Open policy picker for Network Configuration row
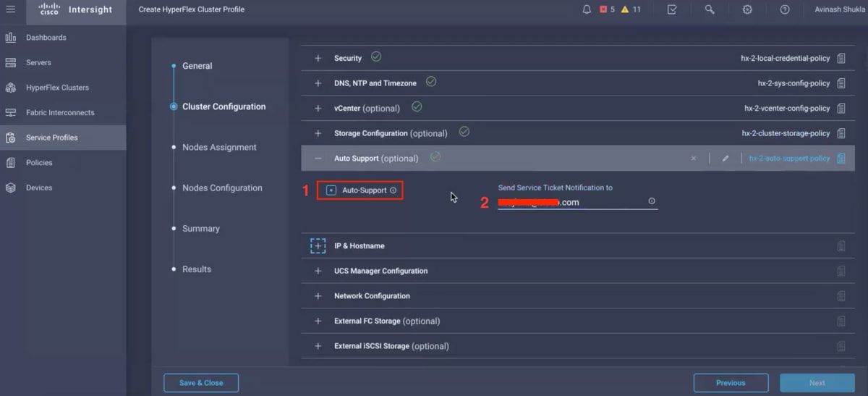 841,296
